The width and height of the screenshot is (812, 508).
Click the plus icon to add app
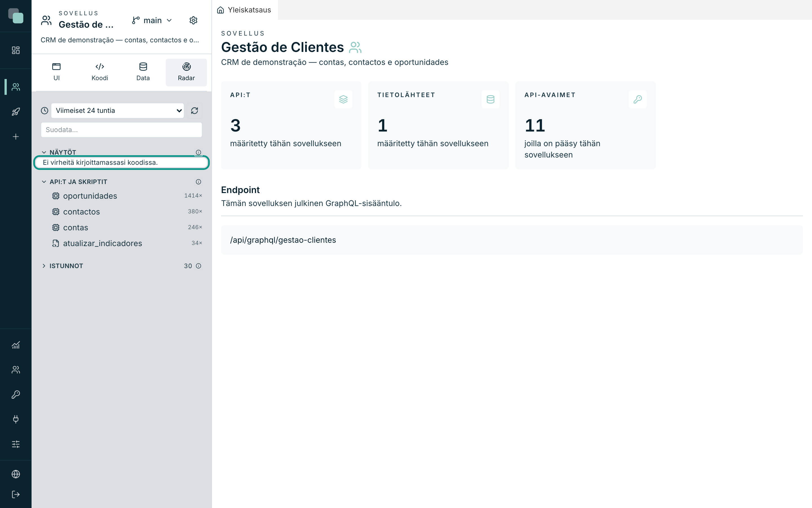coord(16,137)
